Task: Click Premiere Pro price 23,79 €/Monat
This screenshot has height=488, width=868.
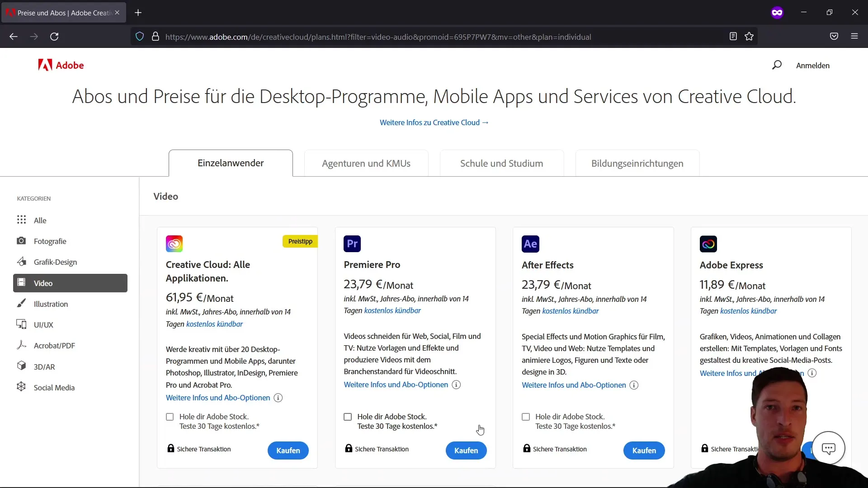Action: [x=378, y=285]
